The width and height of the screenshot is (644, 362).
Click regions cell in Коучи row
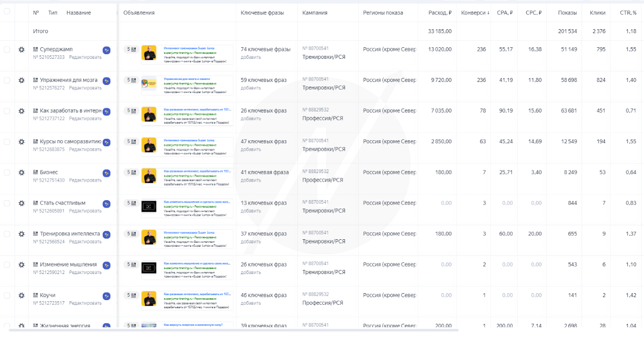(x=390, y=295)
